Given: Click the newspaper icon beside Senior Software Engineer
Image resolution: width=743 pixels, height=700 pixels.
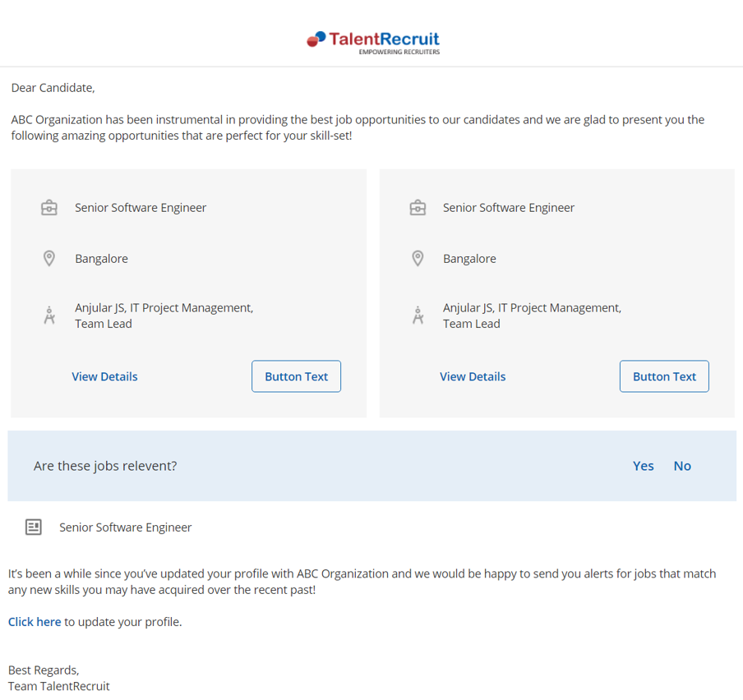Looking at the screenshot, I should [34, 527].
